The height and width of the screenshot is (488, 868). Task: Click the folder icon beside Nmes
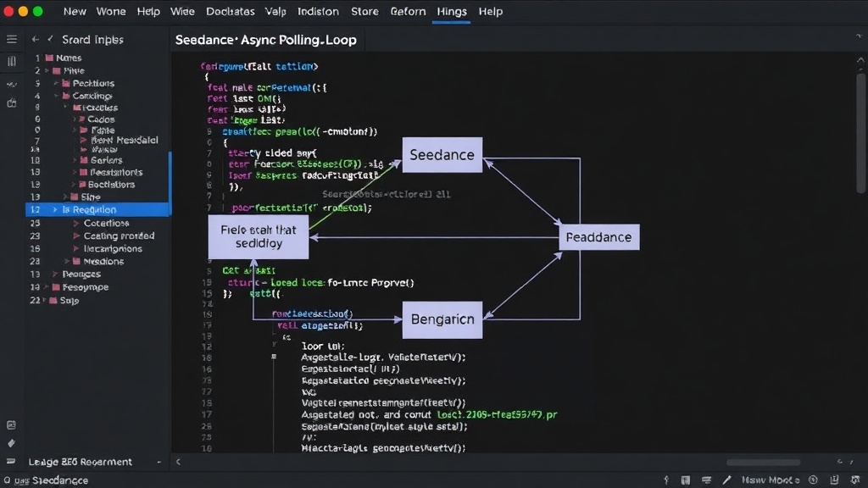pos(49,58)
